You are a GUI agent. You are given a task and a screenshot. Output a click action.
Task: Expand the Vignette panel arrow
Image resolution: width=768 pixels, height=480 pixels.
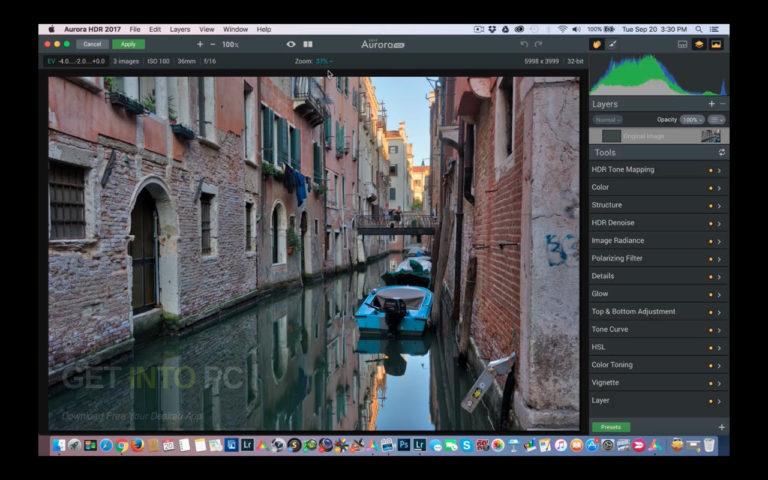click(720, 384)
